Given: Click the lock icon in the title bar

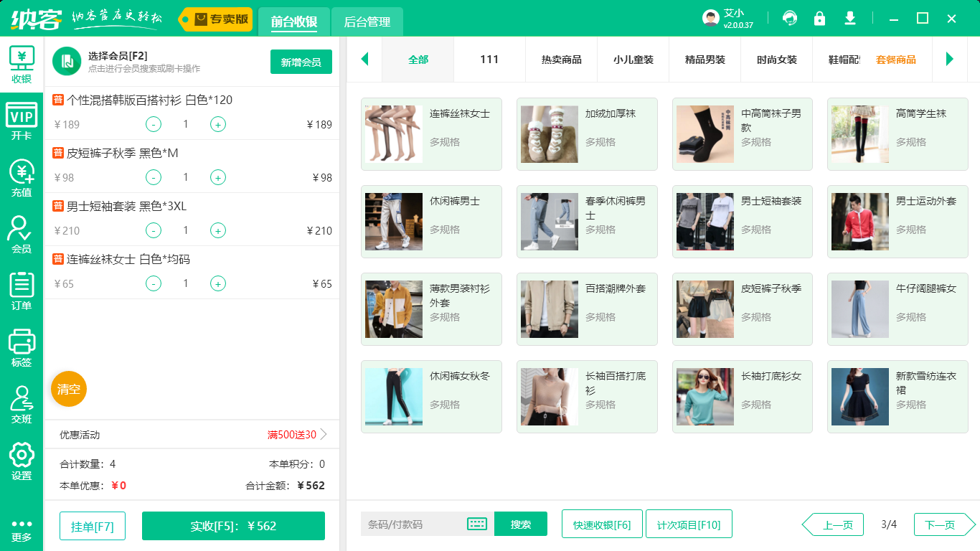Looking at the screenshot, I should 820,19.
